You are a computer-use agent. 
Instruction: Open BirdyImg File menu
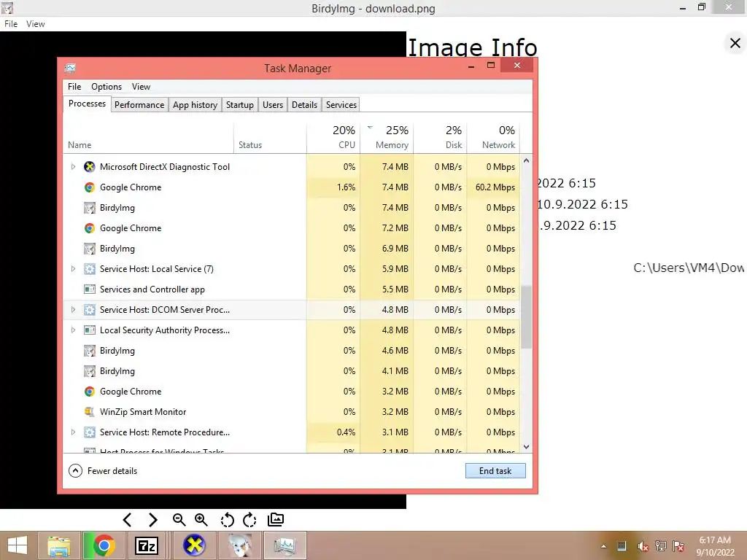coord(10,24)
